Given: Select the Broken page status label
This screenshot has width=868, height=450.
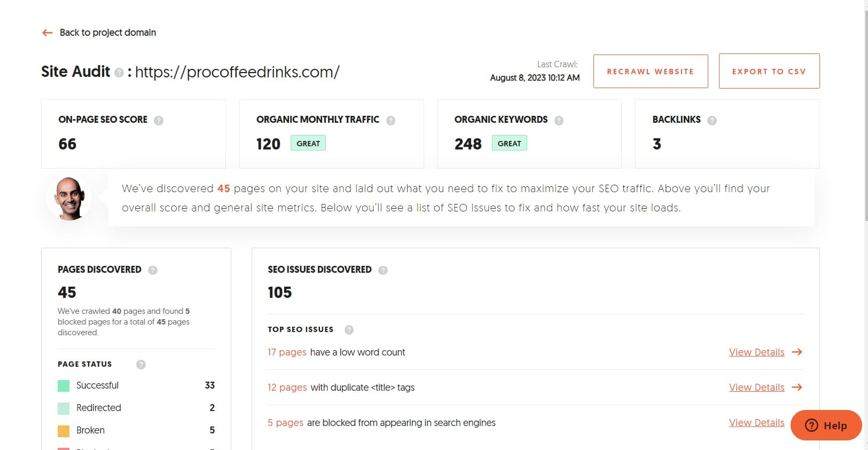Looking at the screenshot, I should pyautogui.click(x=90, y=430).
